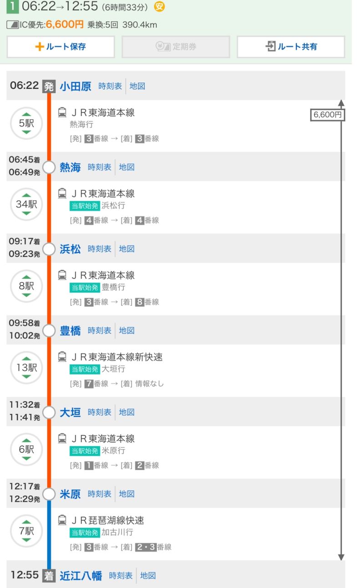Image resolution: width=364 pixels, height=588 pixels.
Task: Click the 着 arrival marker at 近江八幡
Action: [48, 575]
